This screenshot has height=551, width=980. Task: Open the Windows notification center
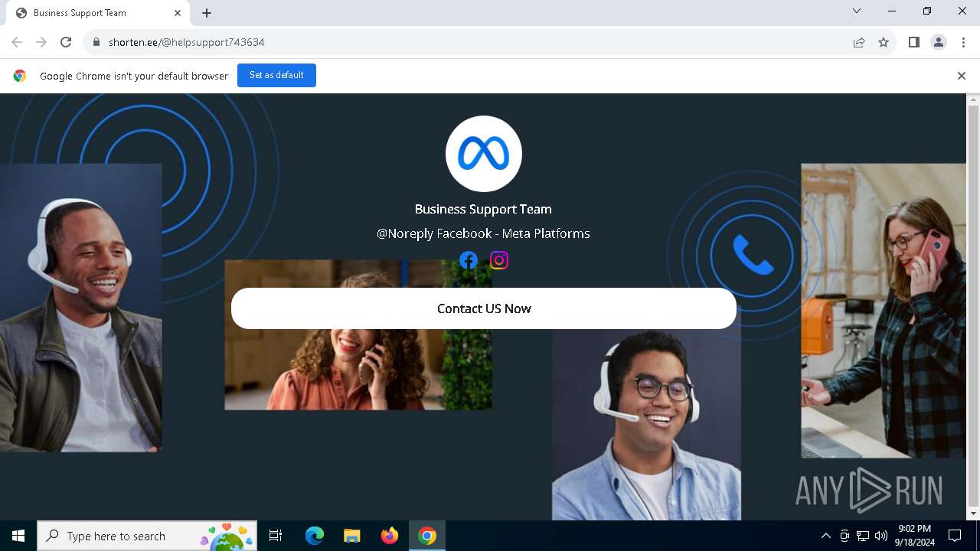(955, 536)
